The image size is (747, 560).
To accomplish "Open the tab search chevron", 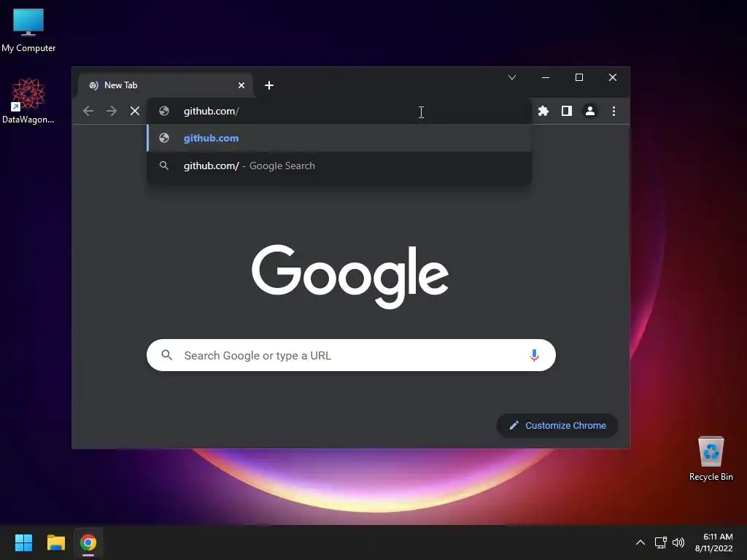I will (x=512, y=77).
